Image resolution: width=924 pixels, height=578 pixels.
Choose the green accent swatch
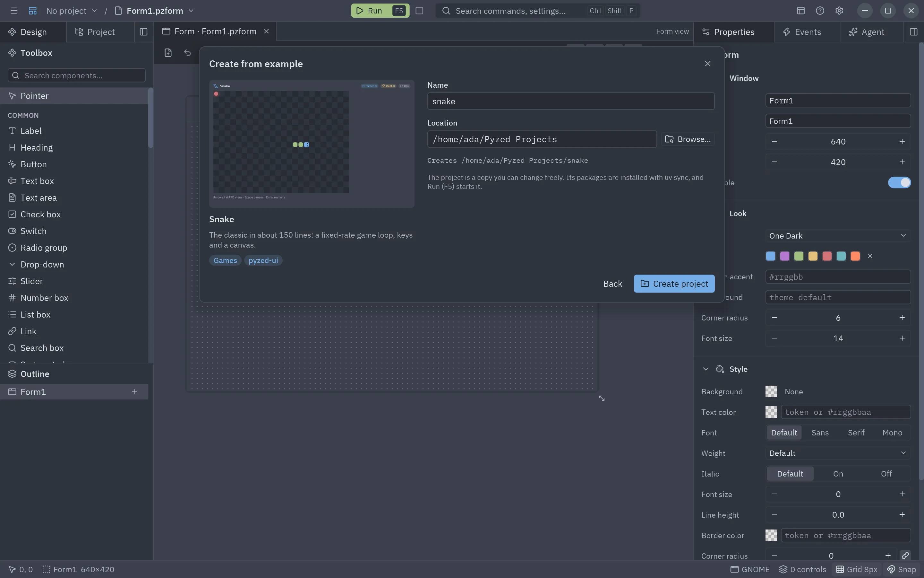pyautogui.click(x=798, y=256)
